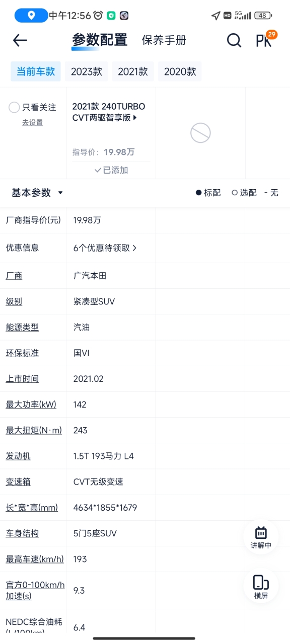Open the search magnifier icon
Viewport: 290px width, 644px height.
(234, 40)
